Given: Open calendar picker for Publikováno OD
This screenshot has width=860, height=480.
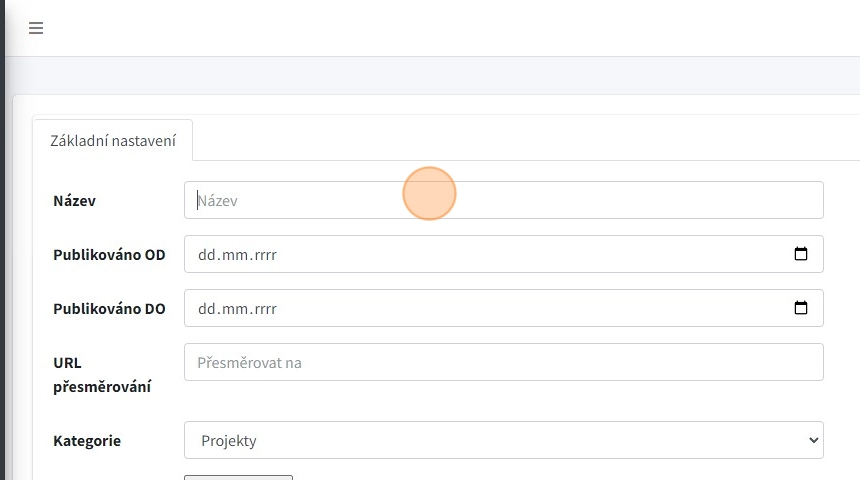Looking at the screenshot, I should 800,254.
